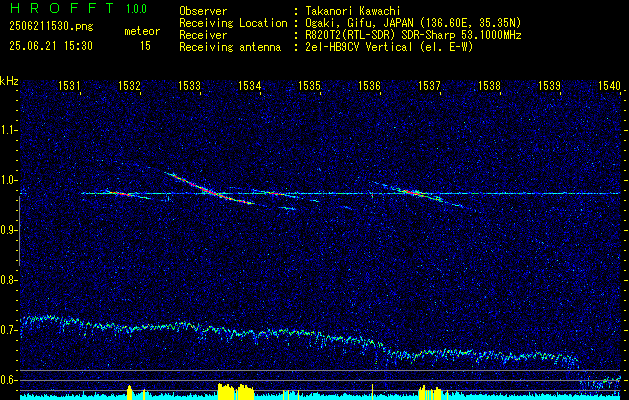Click the 1534 time marker
The width and height of the screenshot is (629, 400).
point(249,85)
